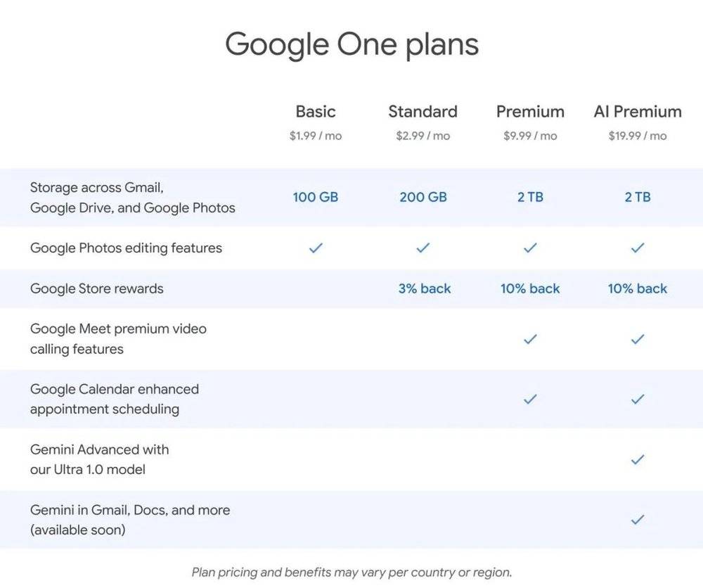
Task: Click the 3% back rewards value
Action: tap(425, 288)
